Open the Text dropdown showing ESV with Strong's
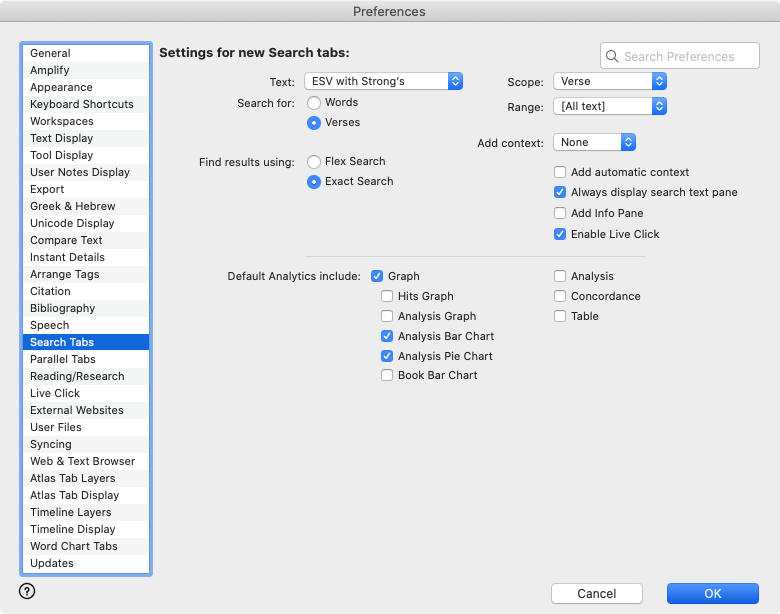Screen dimensions: 780x614 coord(383,81)
